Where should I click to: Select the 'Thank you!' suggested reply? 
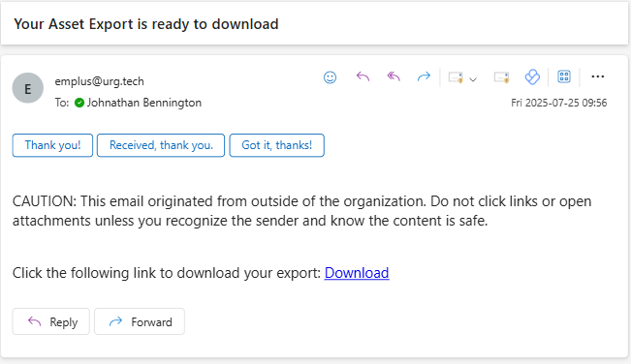[x=52, y=145]
